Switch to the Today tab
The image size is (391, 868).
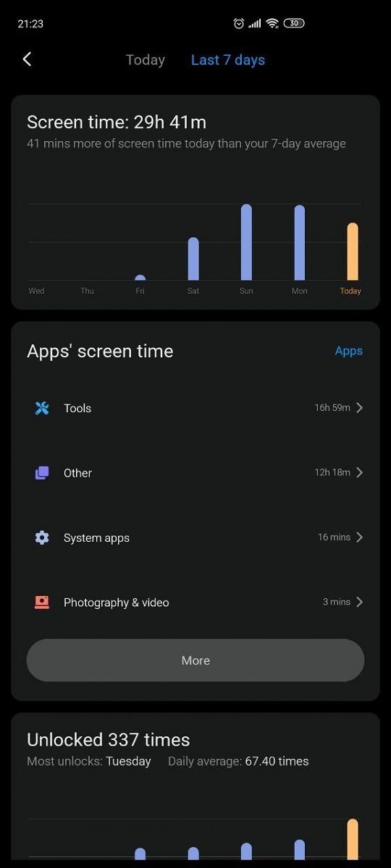tap(146, 60)
